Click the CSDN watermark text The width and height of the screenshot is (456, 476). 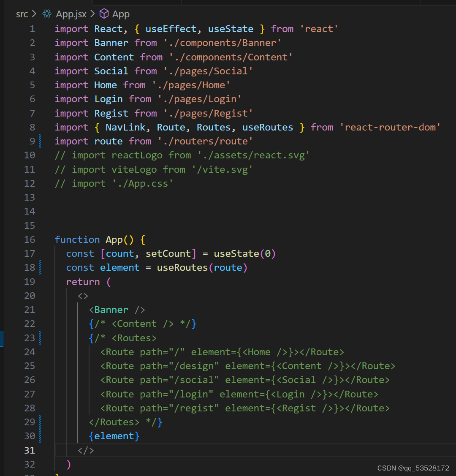click(413, 468)
